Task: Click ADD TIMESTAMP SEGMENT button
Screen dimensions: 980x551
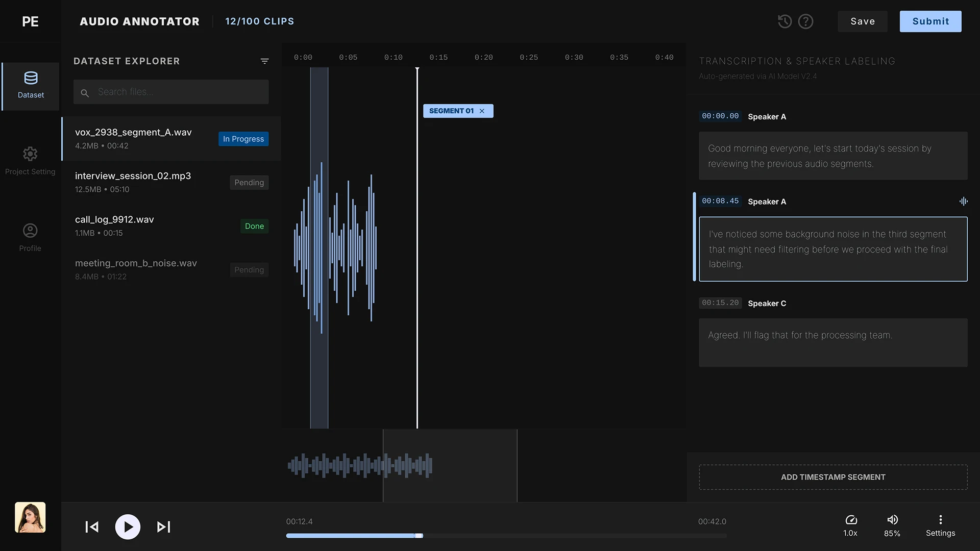Action: (x=832, y=477)
